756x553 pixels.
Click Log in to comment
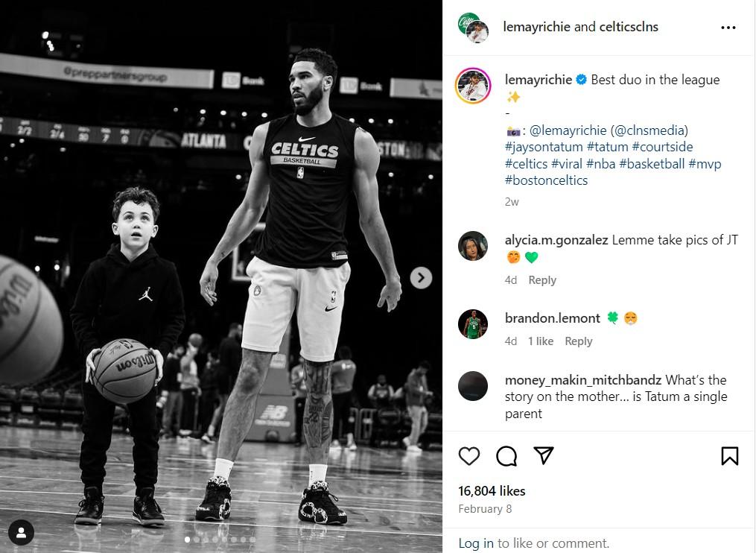click(476, 543)
